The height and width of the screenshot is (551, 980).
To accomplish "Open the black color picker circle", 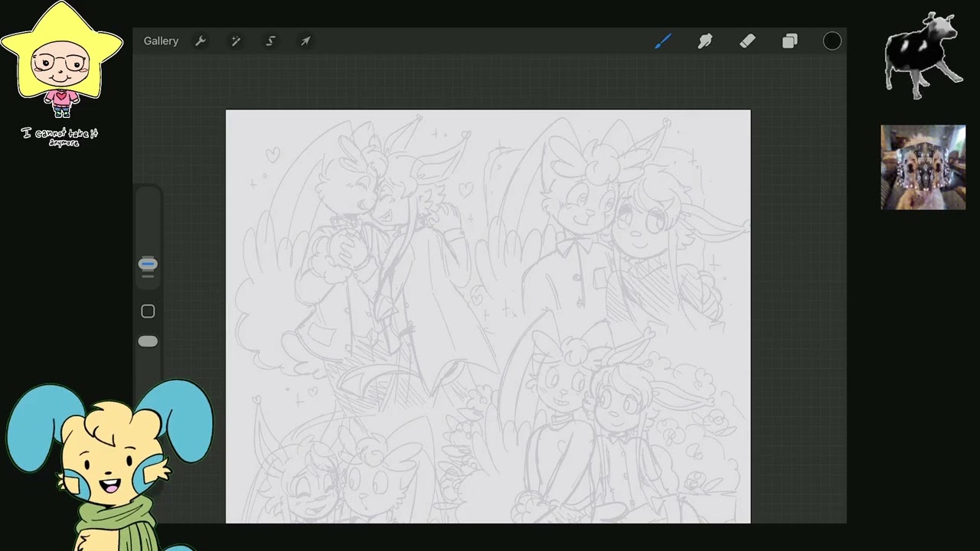I will coord(832,41).
